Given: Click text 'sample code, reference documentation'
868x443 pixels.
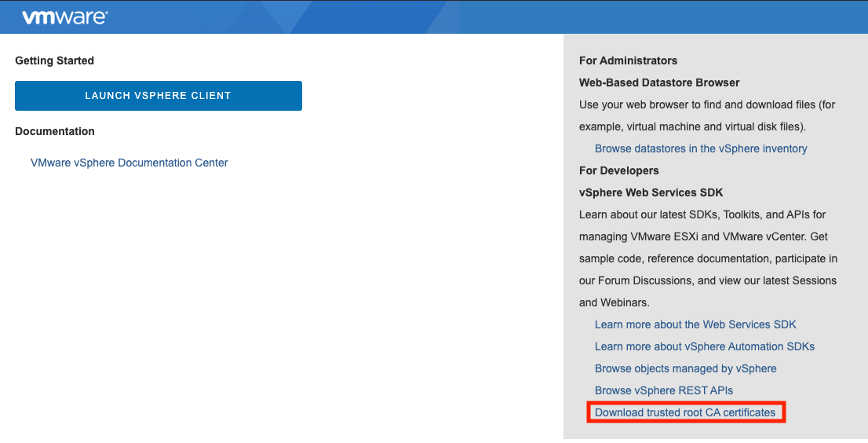Looking at the screenshot, I should tap(676, 258).
